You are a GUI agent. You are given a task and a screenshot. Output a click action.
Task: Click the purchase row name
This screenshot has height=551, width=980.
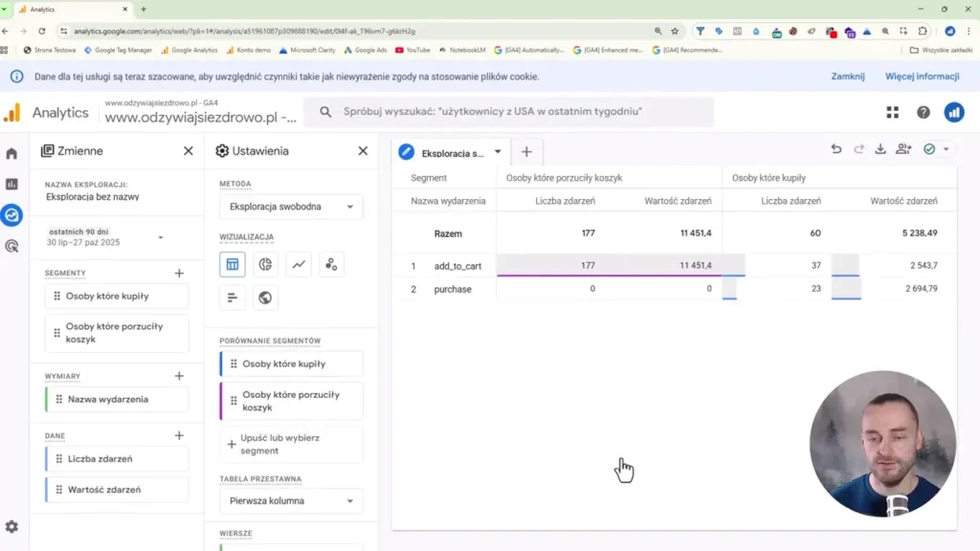[453, 289]
